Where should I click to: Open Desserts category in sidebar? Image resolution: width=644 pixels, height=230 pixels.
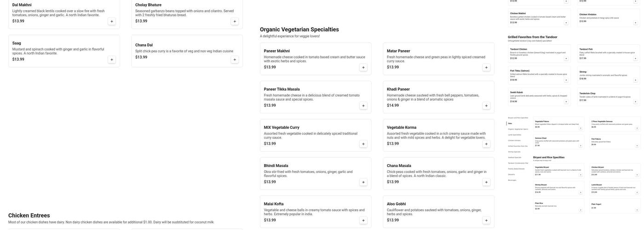pyautogui.click(x=512, y=174)
